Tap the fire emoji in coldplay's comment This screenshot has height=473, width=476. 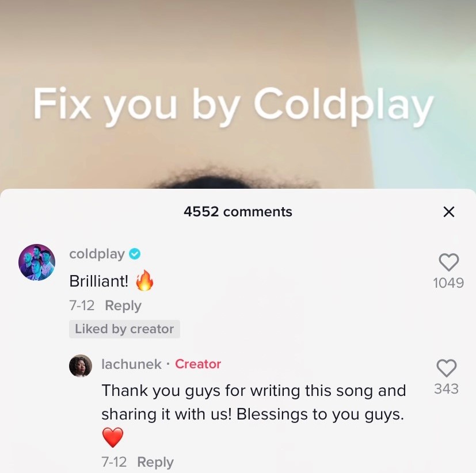click(x=144, y=281)
